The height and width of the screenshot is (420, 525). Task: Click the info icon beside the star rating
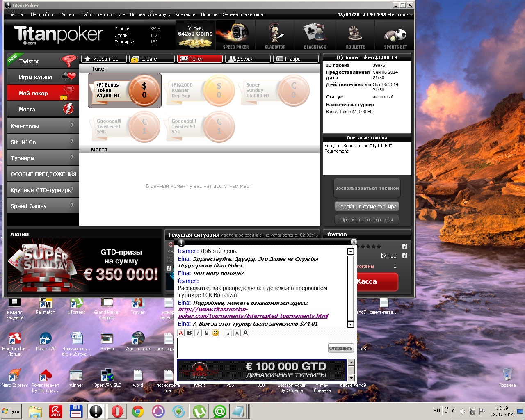tap(405, 247)
